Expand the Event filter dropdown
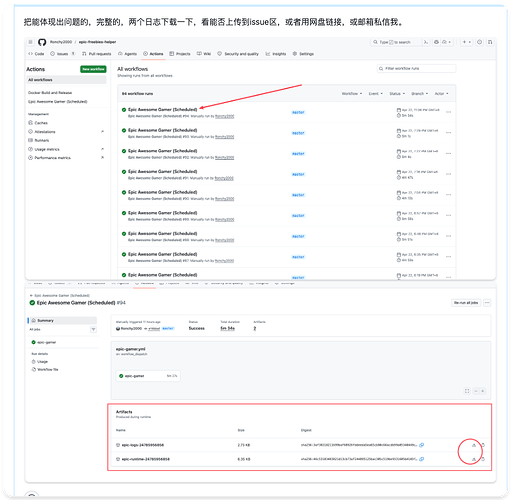Image resolution: width=512 pixels, height=500 pixels. coord(376,94)
